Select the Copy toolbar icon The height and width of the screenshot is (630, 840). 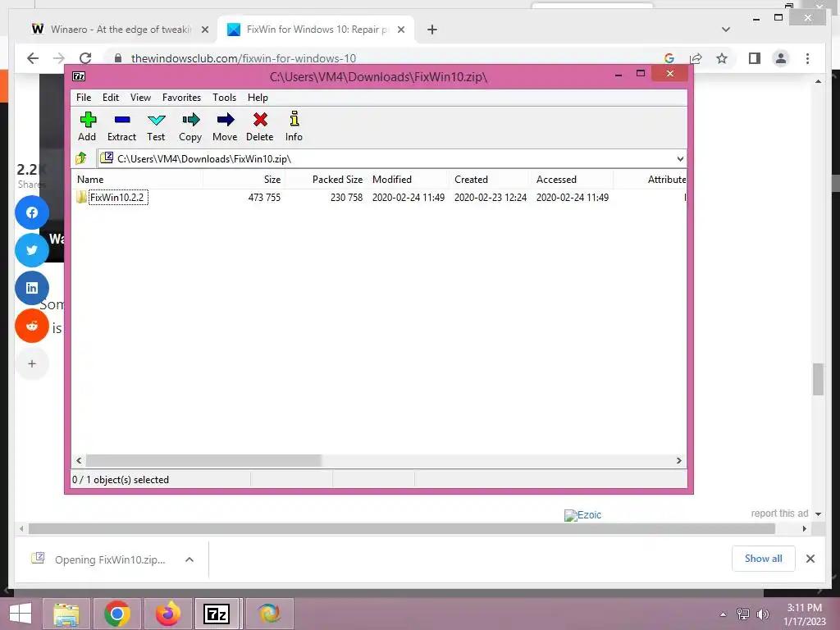pyautogui.click(x=190, y=127)
